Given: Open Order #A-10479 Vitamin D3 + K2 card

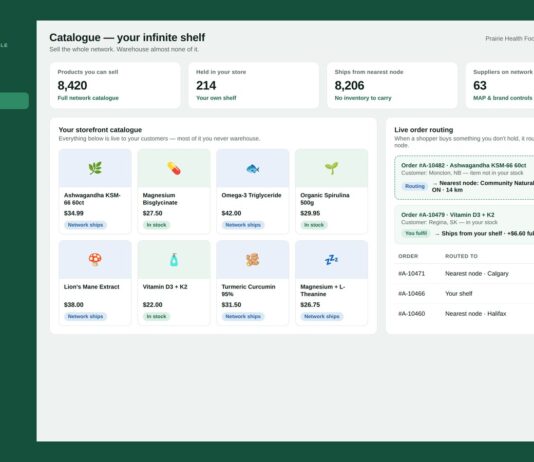Looking at the screenshot, I should coord(464,224).
